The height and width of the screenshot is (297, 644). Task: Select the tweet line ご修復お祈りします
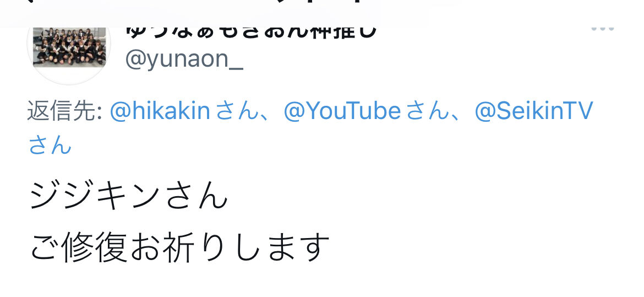(x=179, y=247)
